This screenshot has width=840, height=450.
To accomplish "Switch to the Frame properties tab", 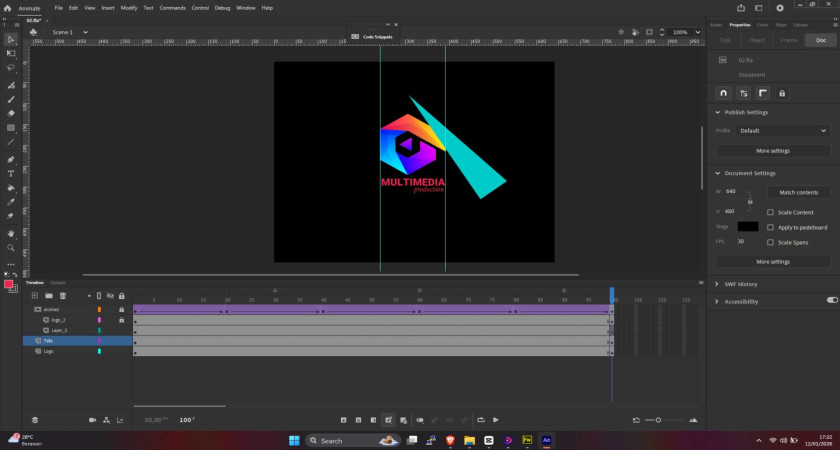I will [x=789, y=40].
